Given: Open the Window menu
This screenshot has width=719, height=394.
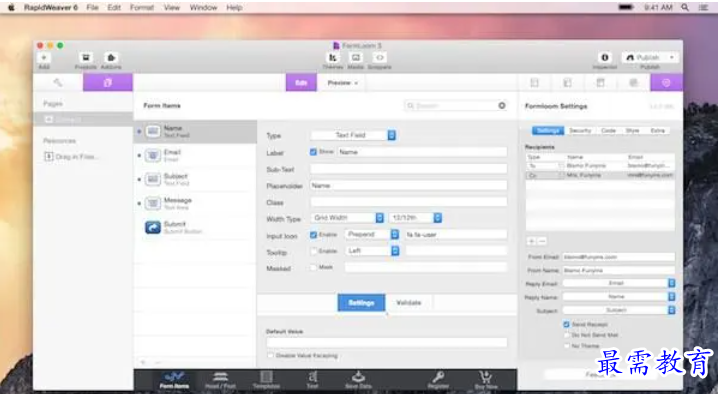Looking at the screenshot, I should click(x=203, y=7).
